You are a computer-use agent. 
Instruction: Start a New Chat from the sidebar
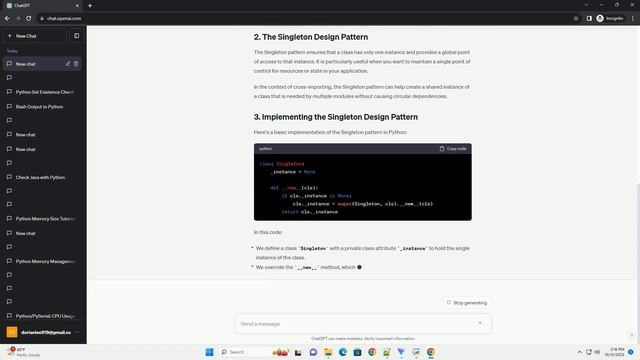35,36
